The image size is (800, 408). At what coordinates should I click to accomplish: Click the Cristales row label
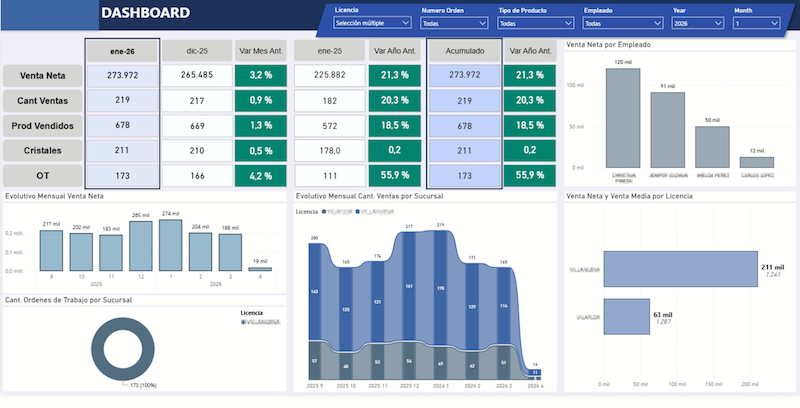click(43, 150)
